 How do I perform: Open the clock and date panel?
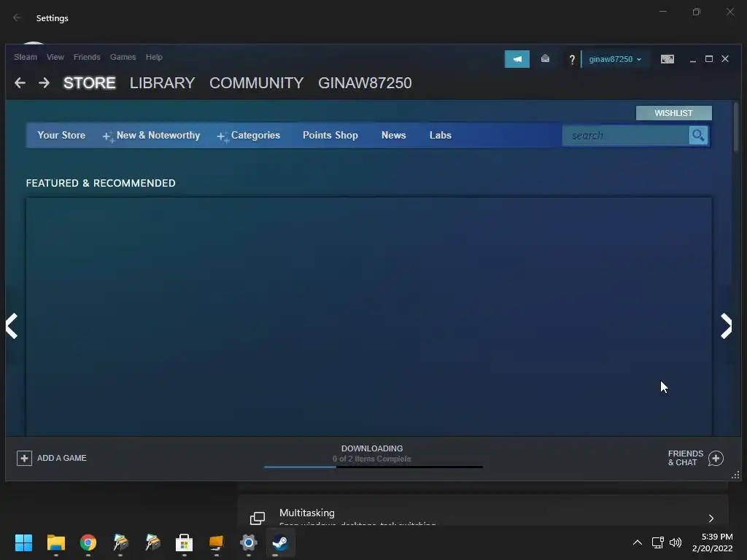tap(712, 542)
